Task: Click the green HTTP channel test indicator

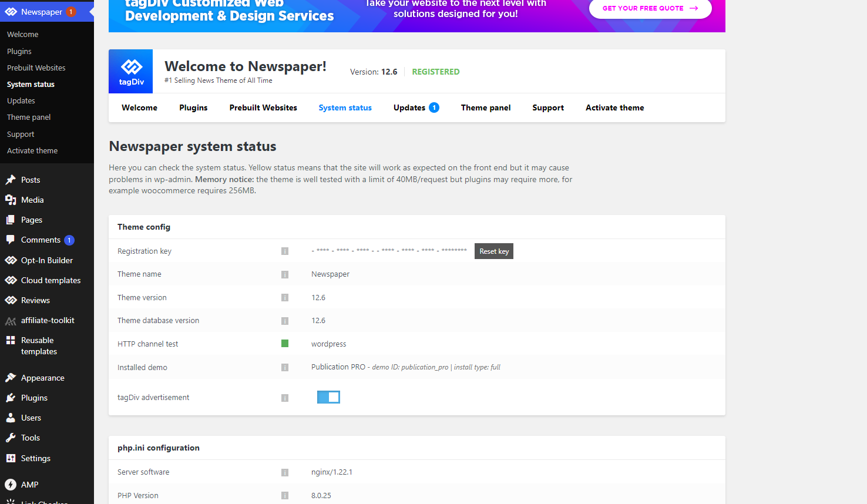Action: tap(285, 344)
